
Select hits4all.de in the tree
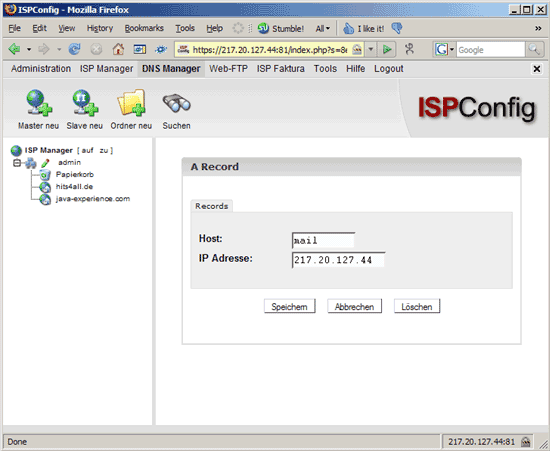click(74, 187)
